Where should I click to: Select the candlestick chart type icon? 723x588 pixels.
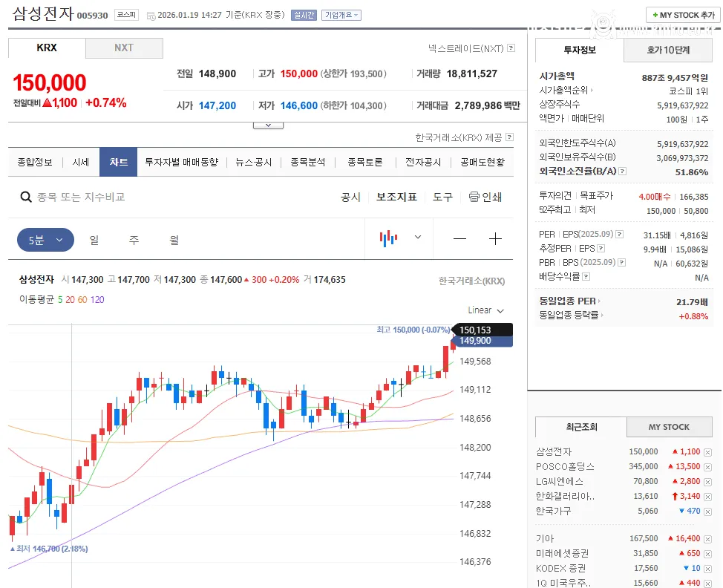(388, 238)
